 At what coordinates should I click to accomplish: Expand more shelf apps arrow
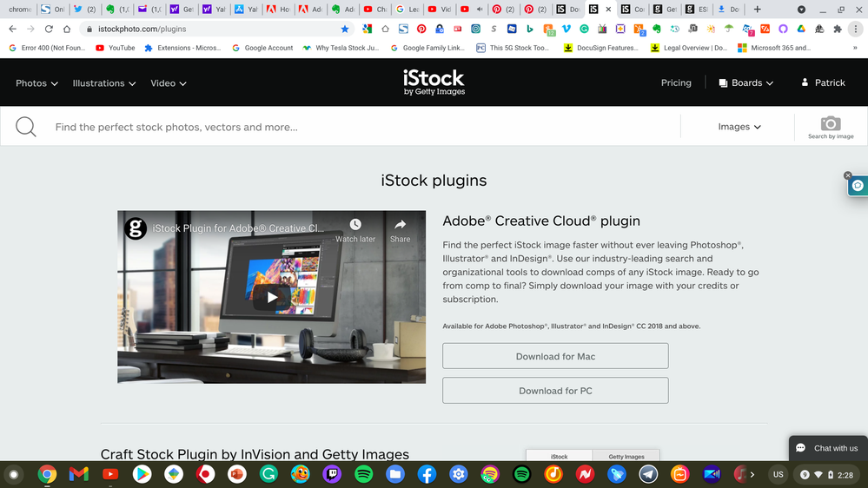pyautogui.click(x=752, y=474)
